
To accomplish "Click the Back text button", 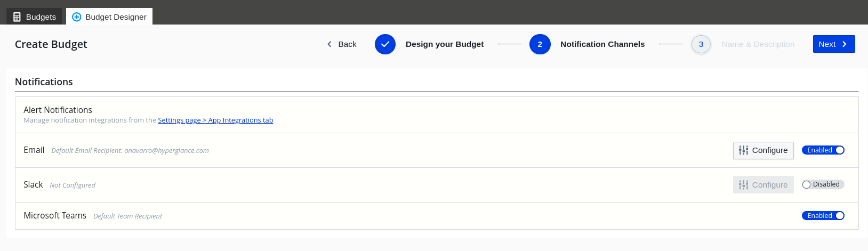I will point(347,44).
